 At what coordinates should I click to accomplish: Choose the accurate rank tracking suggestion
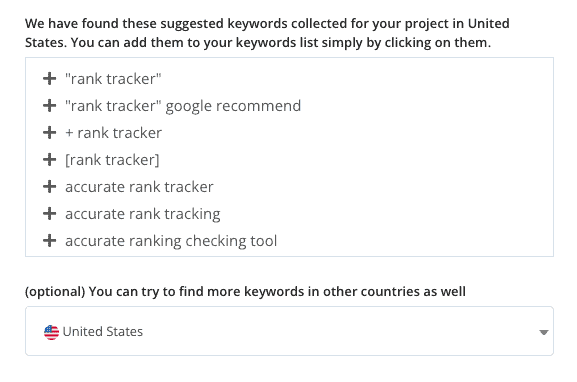pos(143,214)
